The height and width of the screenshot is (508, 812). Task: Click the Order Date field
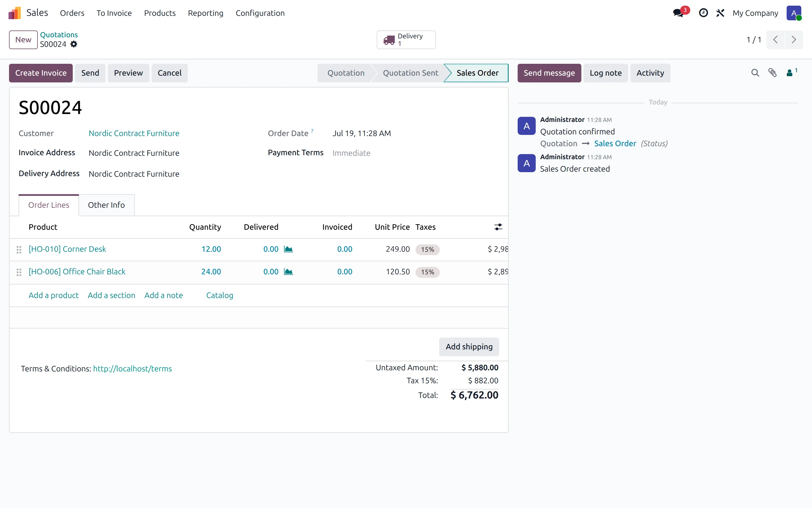[362, 133]
